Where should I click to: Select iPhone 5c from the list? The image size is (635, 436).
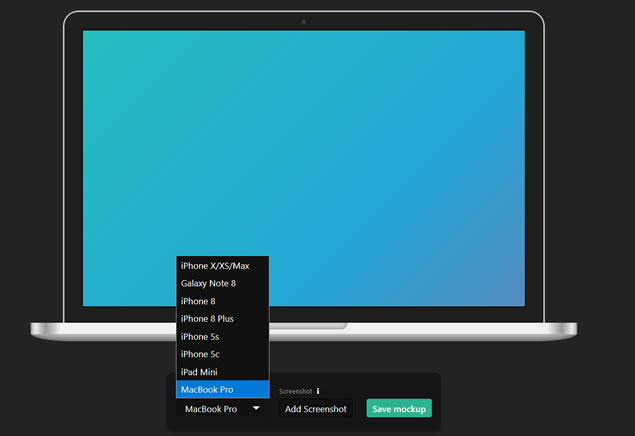[222, 354]
